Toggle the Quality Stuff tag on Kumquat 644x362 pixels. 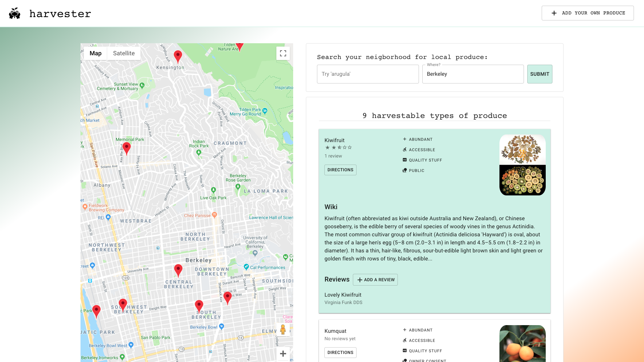point(422,351)
